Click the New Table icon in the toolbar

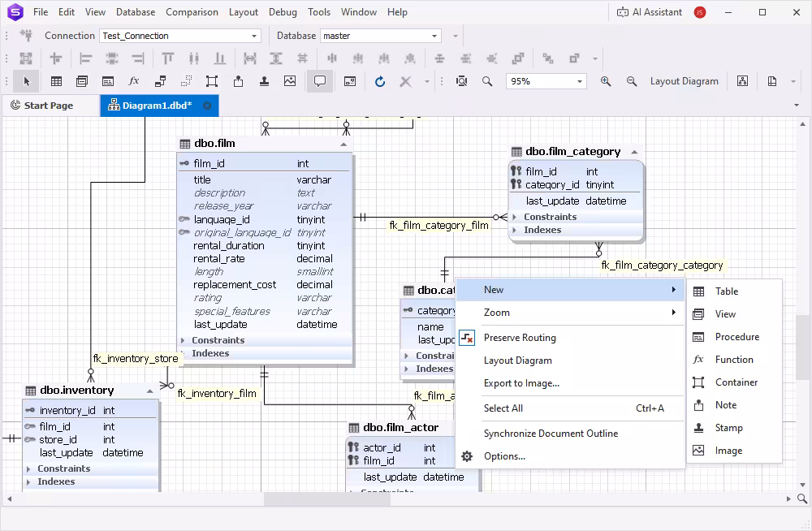click(57, 81)
